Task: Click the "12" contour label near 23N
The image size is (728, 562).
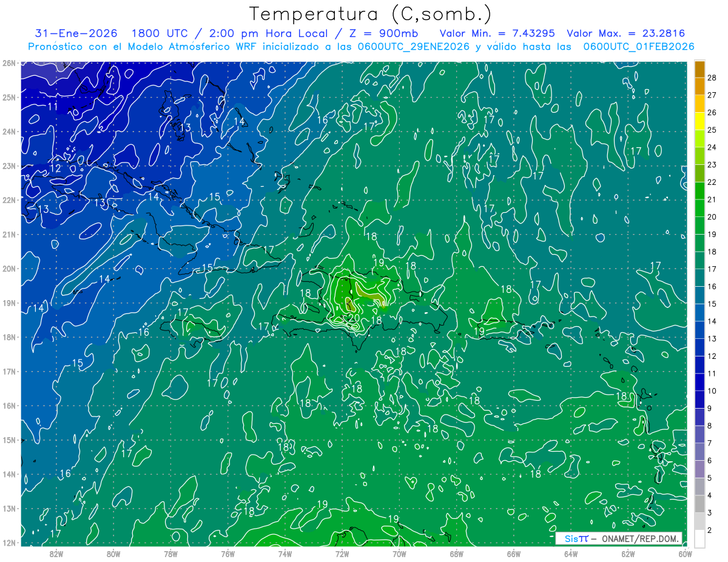Action: click(x=55, y=169)
